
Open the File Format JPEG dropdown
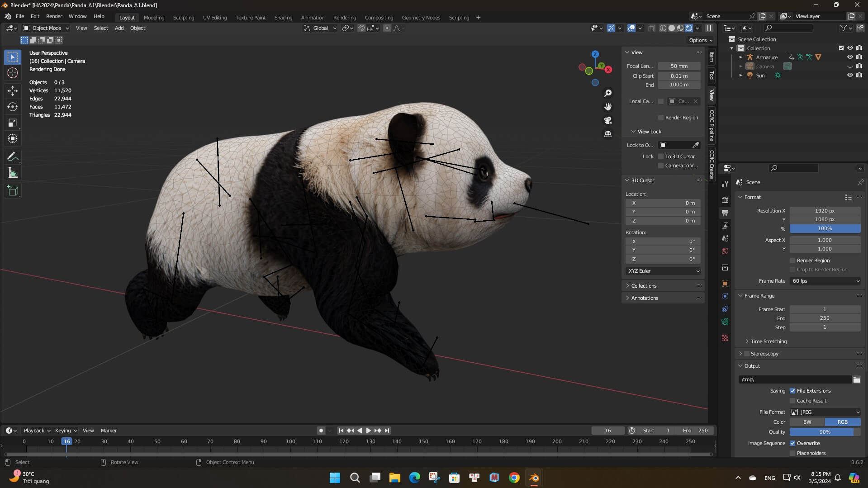[825, 412]
